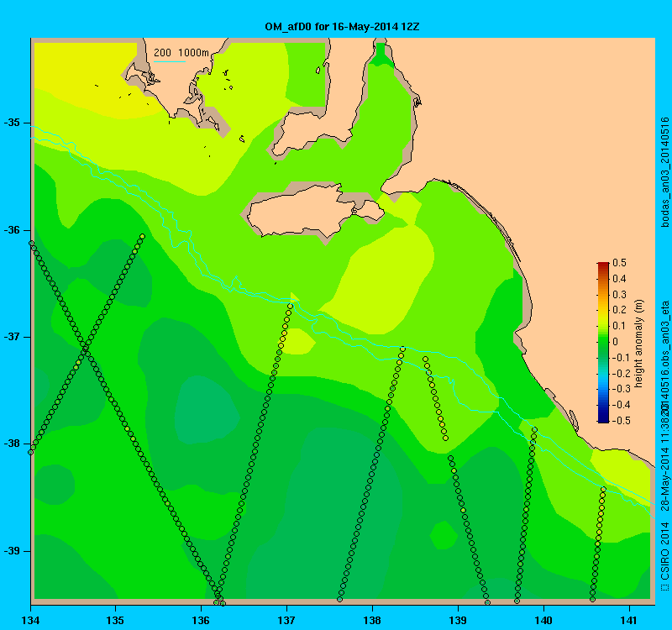Select the vertical 'CSIRO 2014' credit text
Image resolution: width=672 pixels, height=630 pixels.
[664, 550]
